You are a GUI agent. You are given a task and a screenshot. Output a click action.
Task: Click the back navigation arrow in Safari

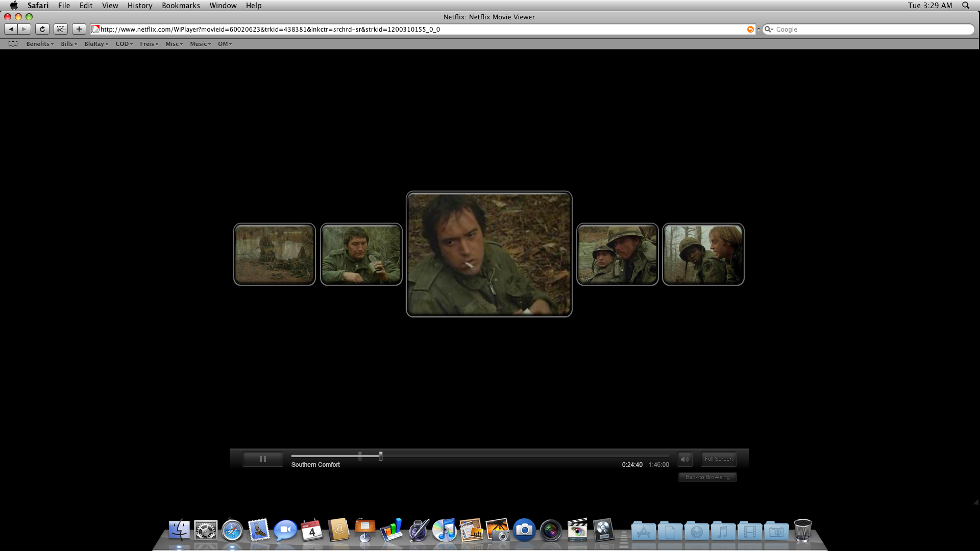click(11, 29)
